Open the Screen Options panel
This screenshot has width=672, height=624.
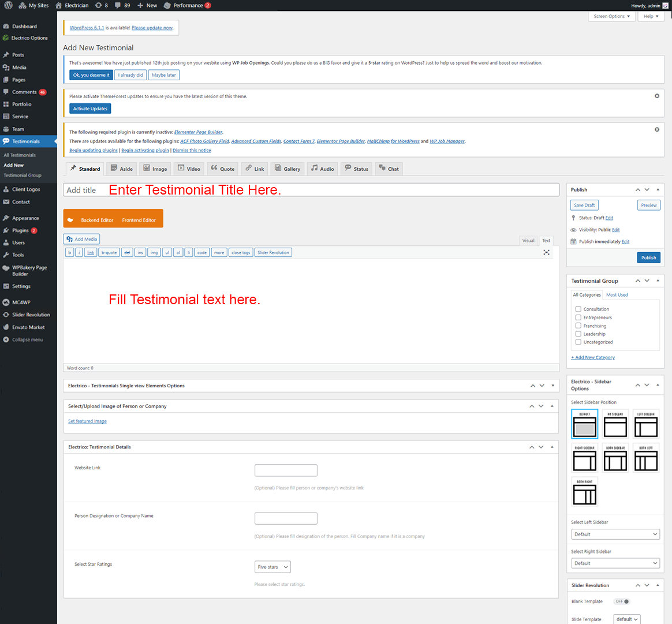point(611,16)
